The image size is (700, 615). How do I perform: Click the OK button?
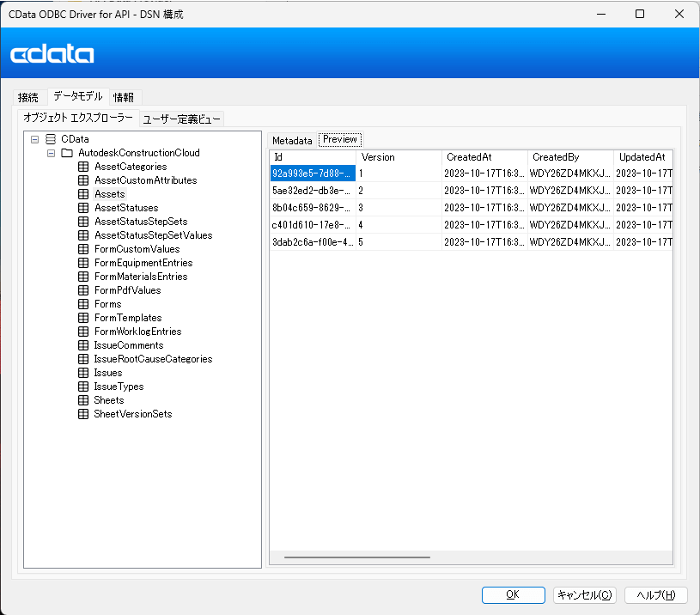pyautogui.click(x=514, y=595)
